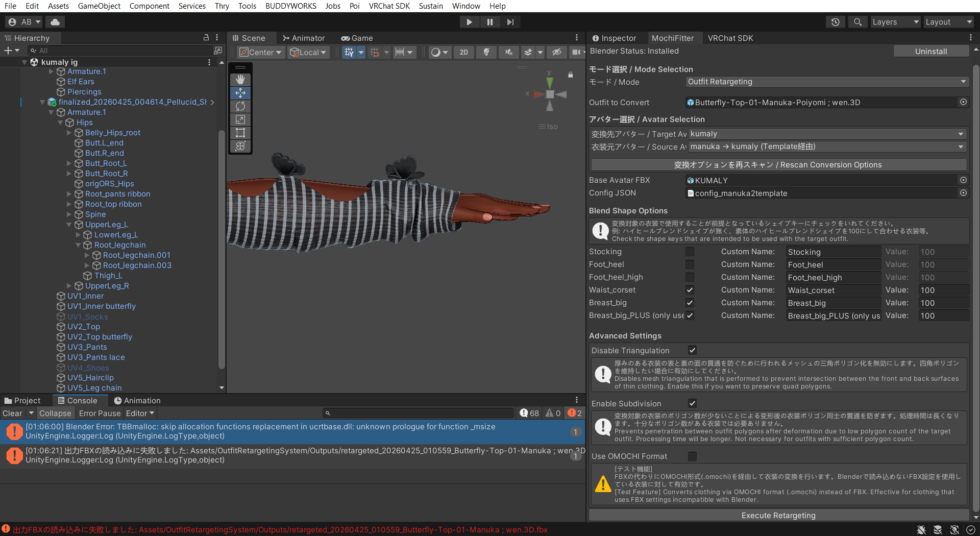The width and height of the screenshot is (980, 536).
Task: Click the Pause button
Action: coord(490,22)
